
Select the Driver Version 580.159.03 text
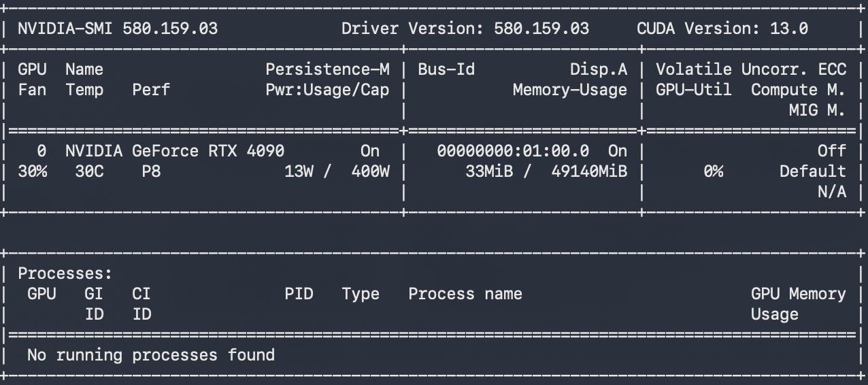click(465, 29)
